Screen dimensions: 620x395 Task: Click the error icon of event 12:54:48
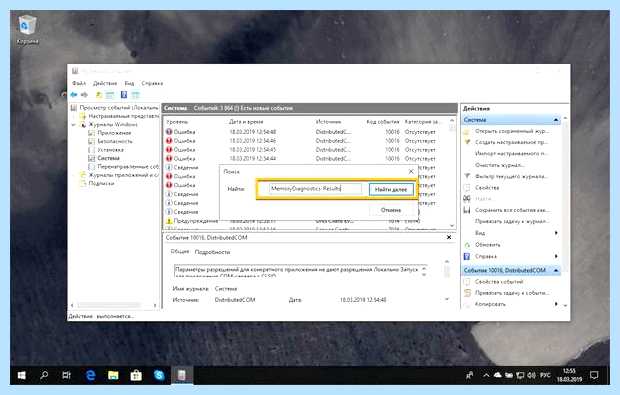pyautogui.click(x=169, y=132)
